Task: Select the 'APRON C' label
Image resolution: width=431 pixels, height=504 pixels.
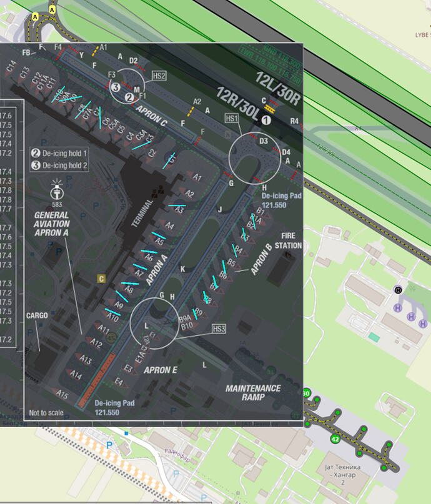Action: click(151, 116)
